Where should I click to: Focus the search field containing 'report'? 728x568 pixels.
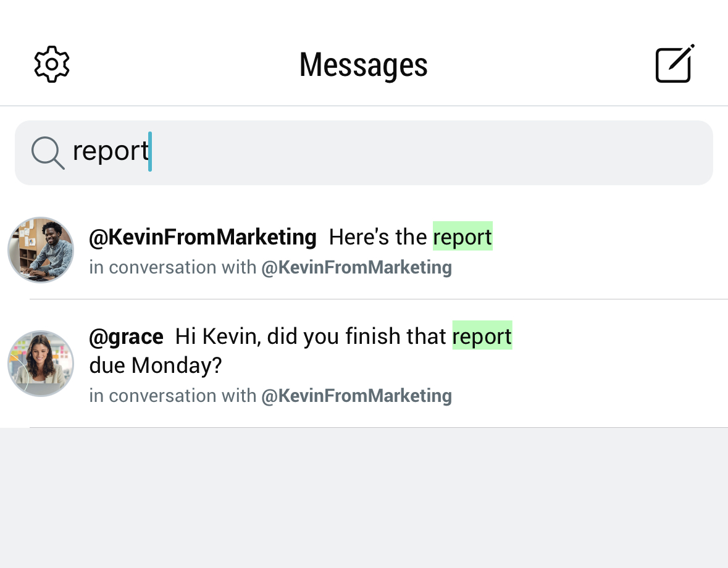[x=364, y=152]
